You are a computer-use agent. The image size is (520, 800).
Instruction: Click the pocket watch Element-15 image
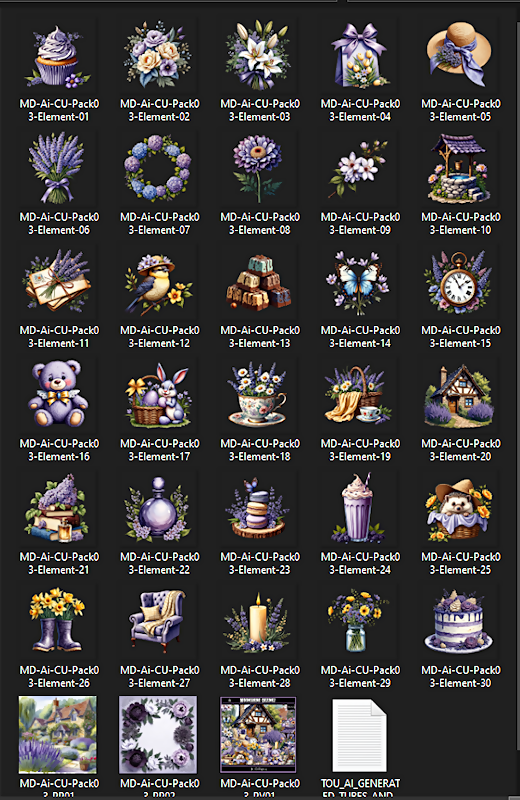pos(460,282)
